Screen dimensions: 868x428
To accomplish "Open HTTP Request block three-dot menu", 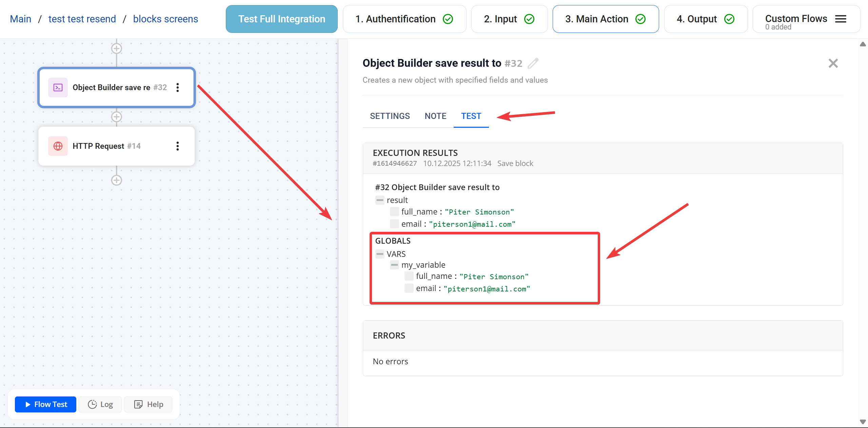I will pos(177,146).
